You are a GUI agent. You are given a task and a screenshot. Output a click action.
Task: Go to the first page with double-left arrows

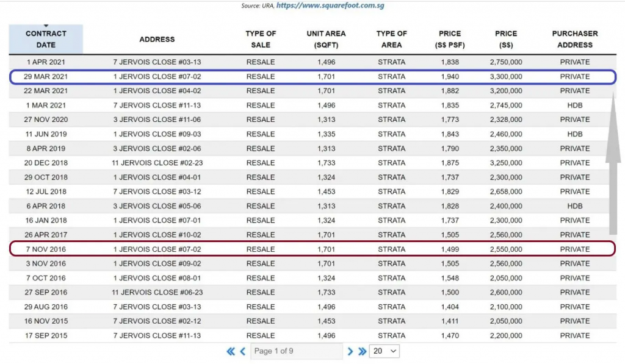(230, 351)
